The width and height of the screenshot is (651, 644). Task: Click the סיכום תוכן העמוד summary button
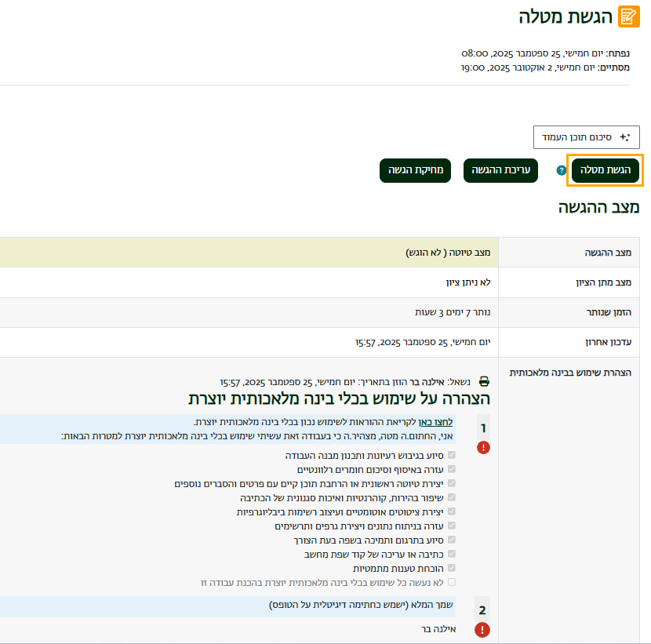pyautogui.click(x=587, y=136)
